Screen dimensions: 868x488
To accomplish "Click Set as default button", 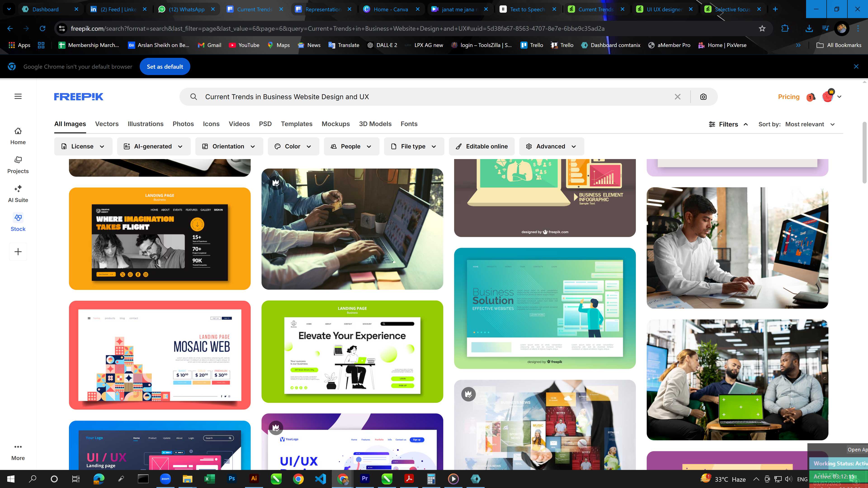I will (x=165, y=66).
